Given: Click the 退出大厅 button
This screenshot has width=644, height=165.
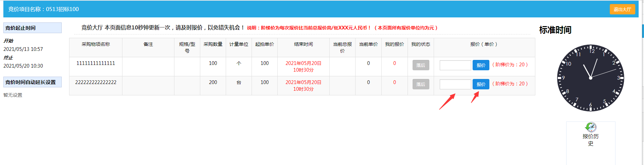Looking at the screenshot, I should [622, 9].
